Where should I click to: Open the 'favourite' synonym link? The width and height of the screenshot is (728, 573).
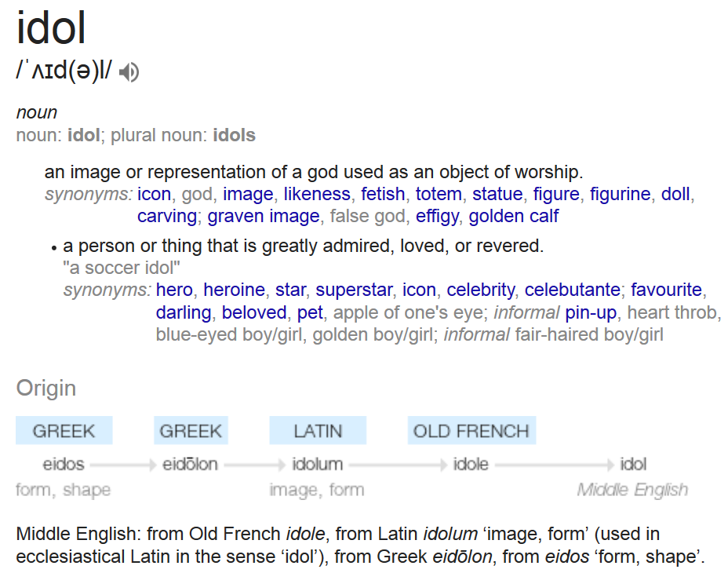666,290
